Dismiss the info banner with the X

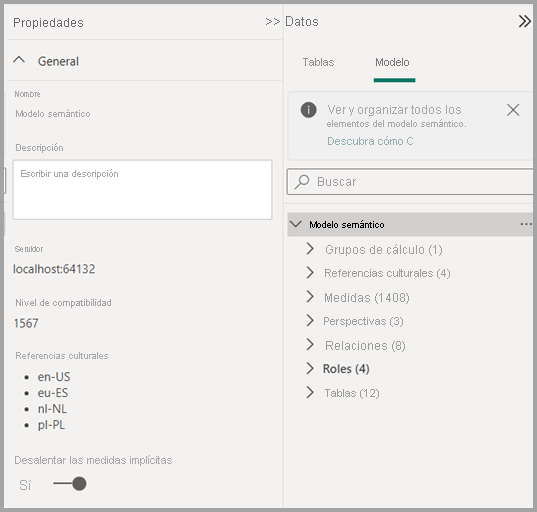[x=513, y=110]
